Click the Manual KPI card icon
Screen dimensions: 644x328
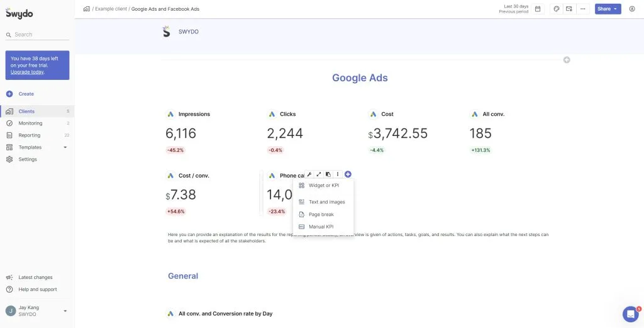pos(301,227)
